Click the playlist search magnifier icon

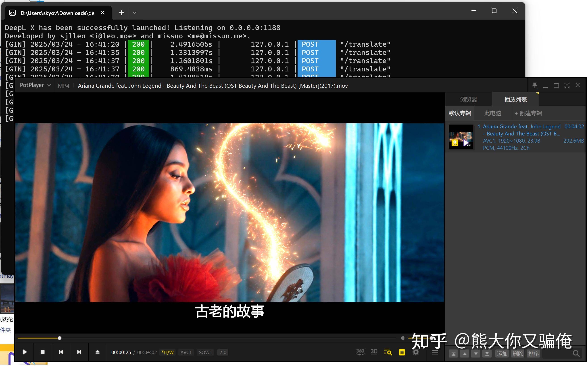point(576,354)
